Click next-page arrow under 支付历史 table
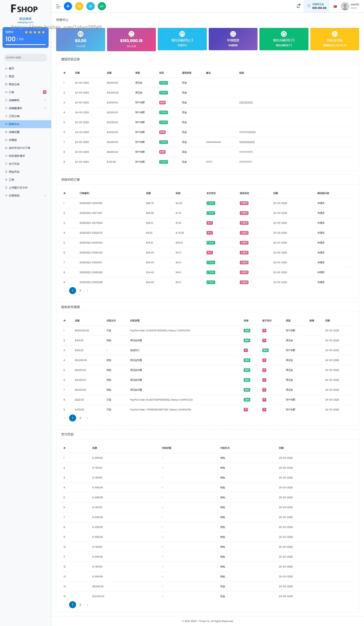 [88, 605]
